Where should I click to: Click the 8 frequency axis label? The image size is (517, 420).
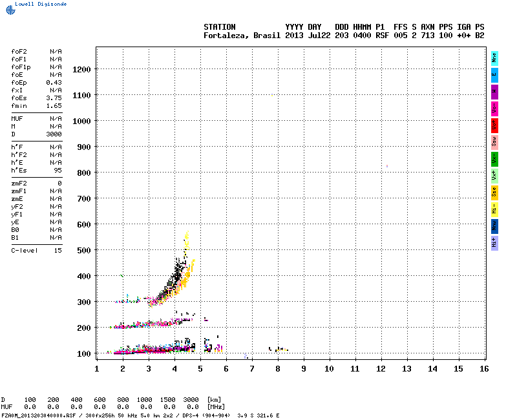click(278, 369)
